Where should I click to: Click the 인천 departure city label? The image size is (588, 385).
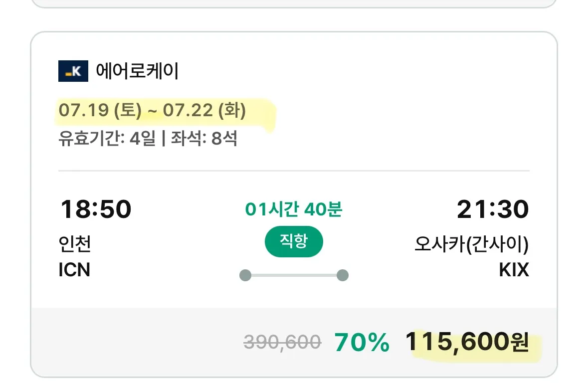(x=75, y=244)
